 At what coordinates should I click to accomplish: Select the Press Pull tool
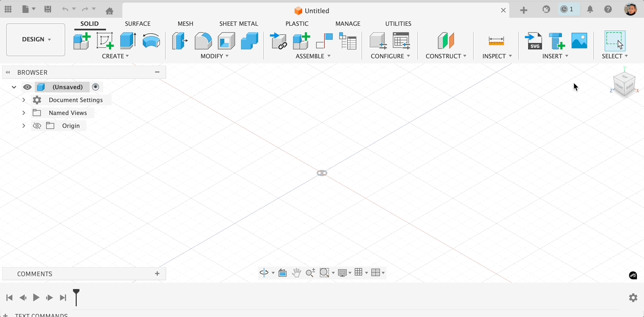tap(180, 41)
